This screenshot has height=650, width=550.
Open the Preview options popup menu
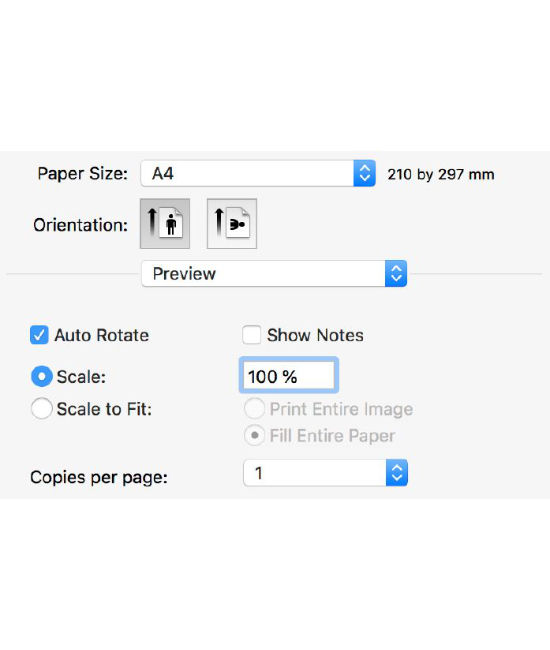pyautogui.click(x=274, y=274)
